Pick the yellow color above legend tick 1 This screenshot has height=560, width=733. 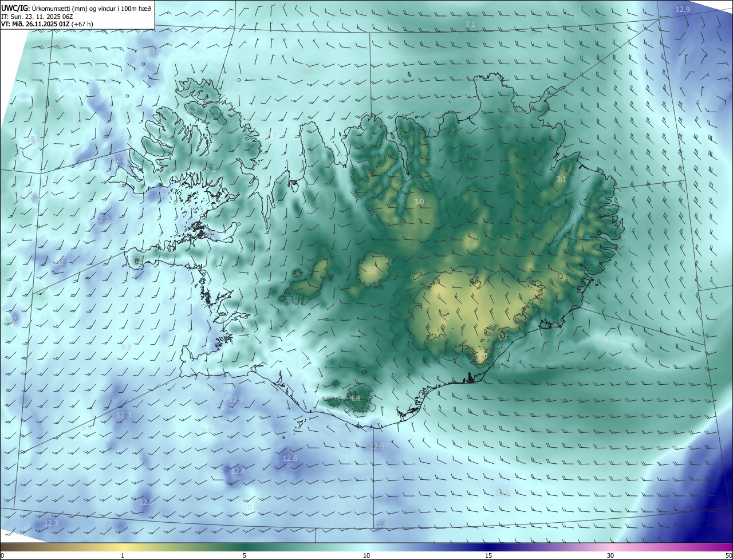(x=123, y=547)
